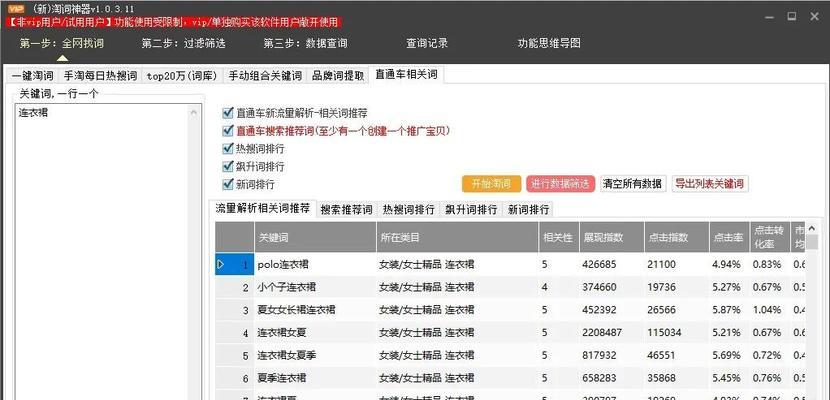The height and width of the screenshot is (400, 830).
Task: Click the VIP logo icon in title bar
Action: coord(16,9)
